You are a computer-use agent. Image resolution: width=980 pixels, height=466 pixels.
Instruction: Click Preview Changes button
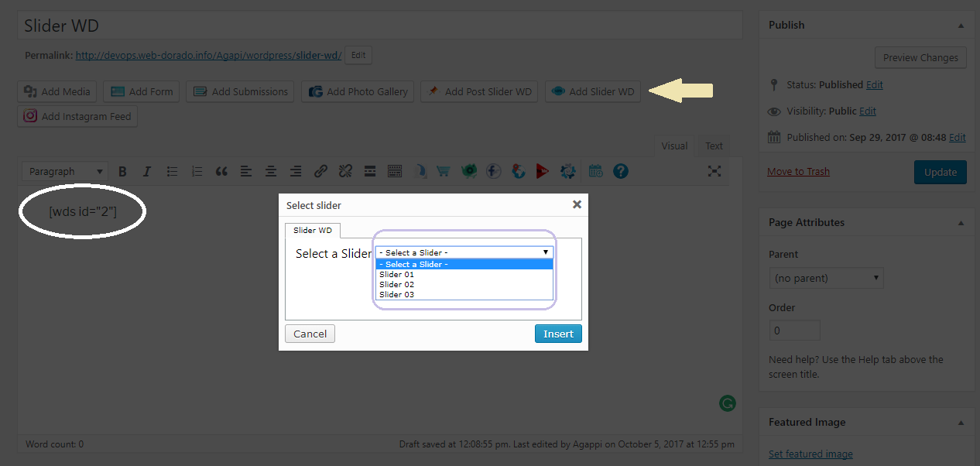(920, 57)
